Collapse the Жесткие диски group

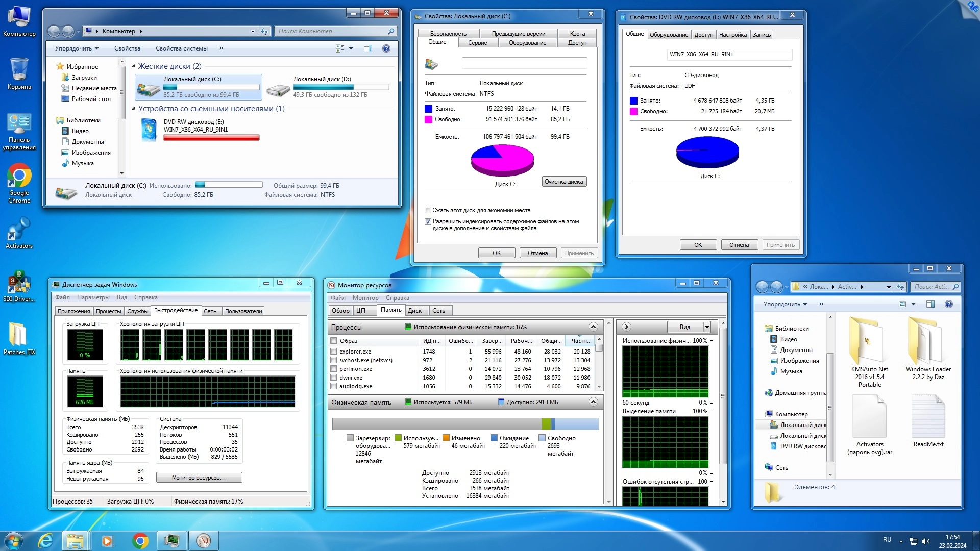(134, 66)
